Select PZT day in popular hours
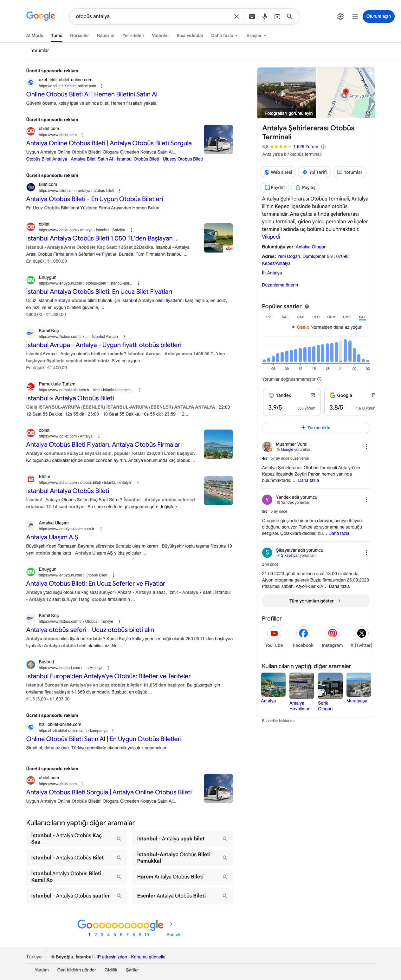The width and height of the screenshot is (401, 980). pos(269,317)
